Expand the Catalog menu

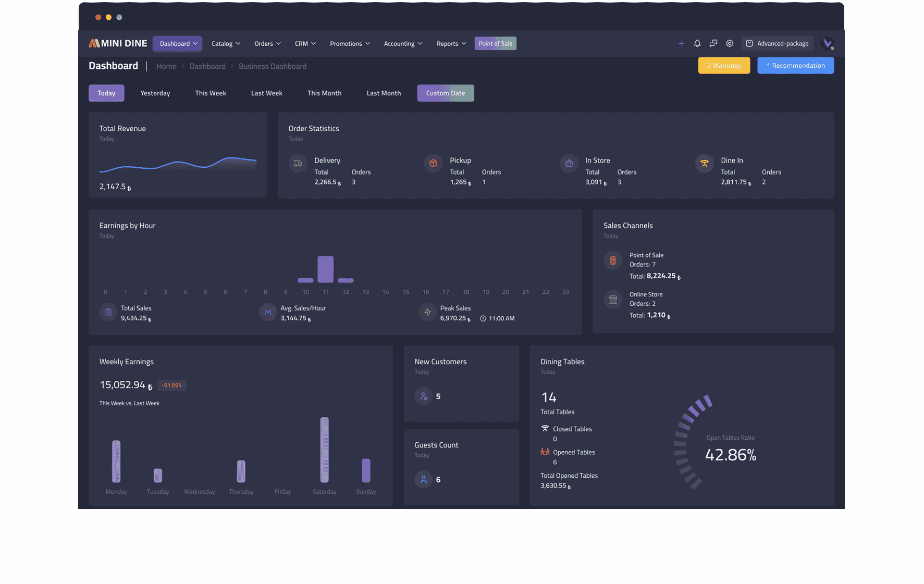tap(226, 44)
